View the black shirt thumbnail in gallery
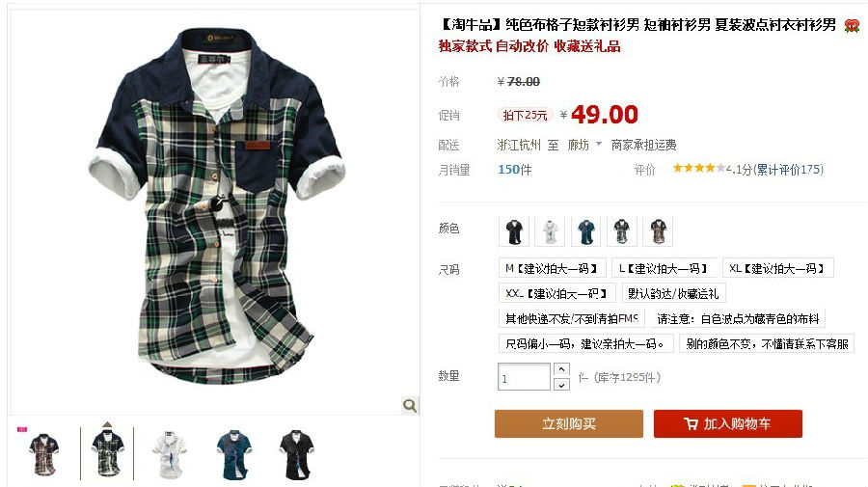This screenshot has height=487, width=868. coord(297,455)
